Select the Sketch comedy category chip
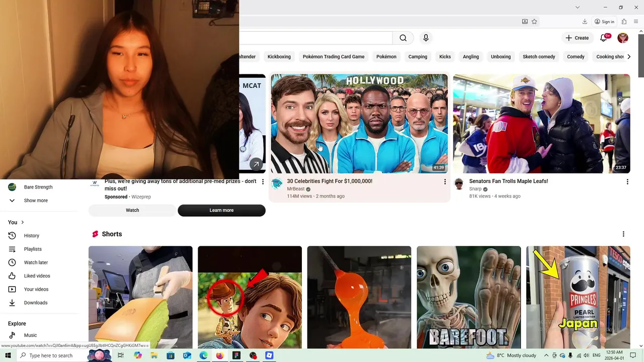The height and width of the screenshot is (362, 644). [x=539, y=57]
